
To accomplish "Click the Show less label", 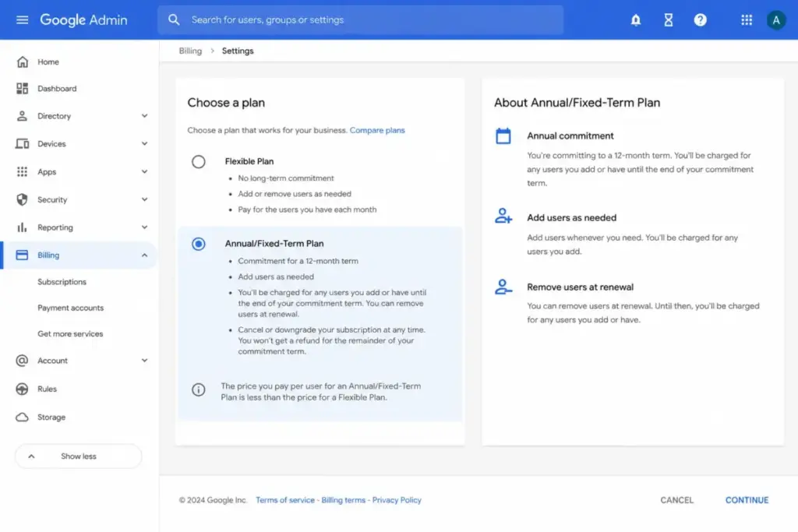I will pos(79,456).
